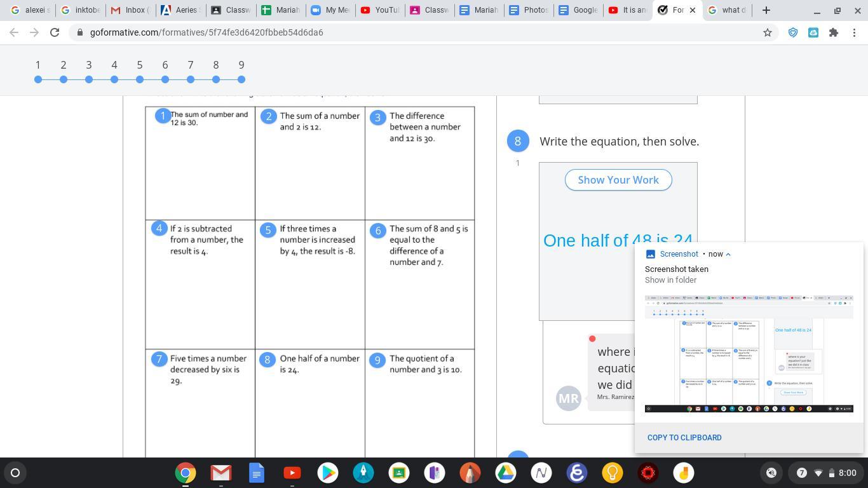
Task: Close the active Formative tab
Action: 693,10
